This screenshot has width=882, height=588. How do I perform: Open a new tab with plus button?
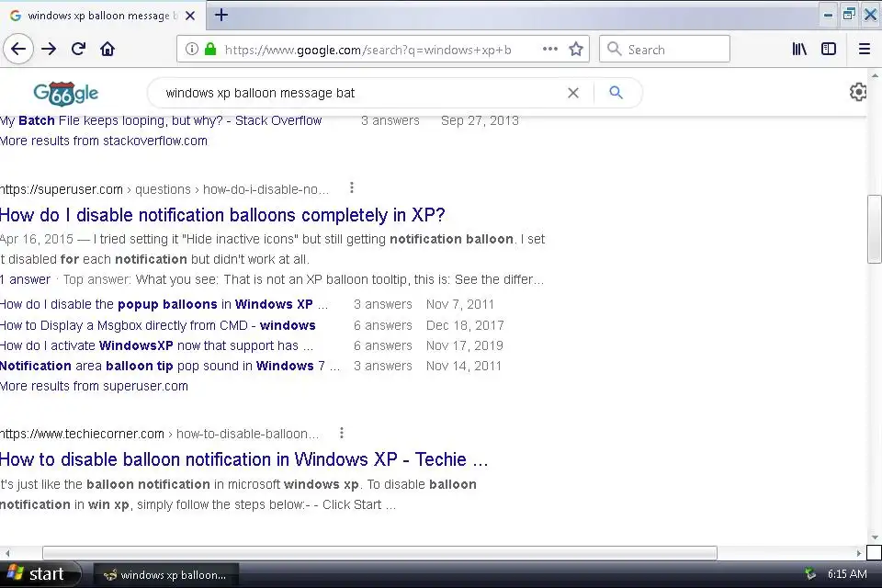pyautogui.click(x=221, y=15)
